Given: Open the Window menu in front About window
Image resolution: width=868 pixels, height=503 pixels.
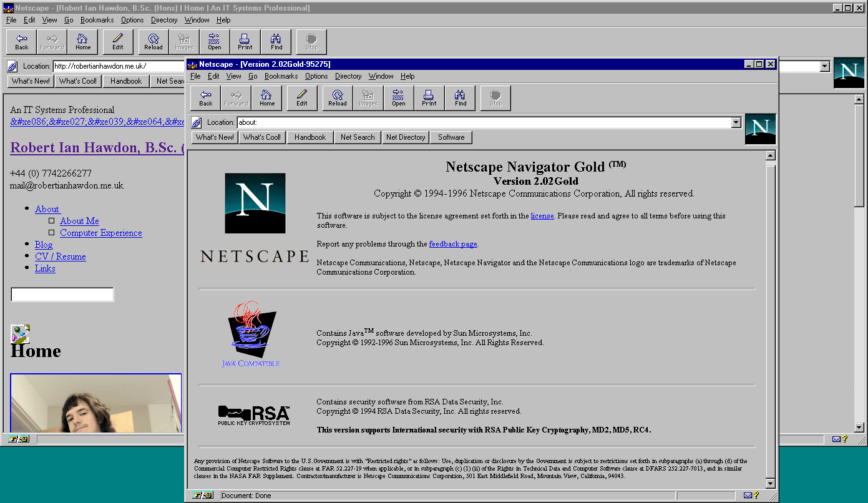Looking at the screenshot, I should (x=381, y=76).
